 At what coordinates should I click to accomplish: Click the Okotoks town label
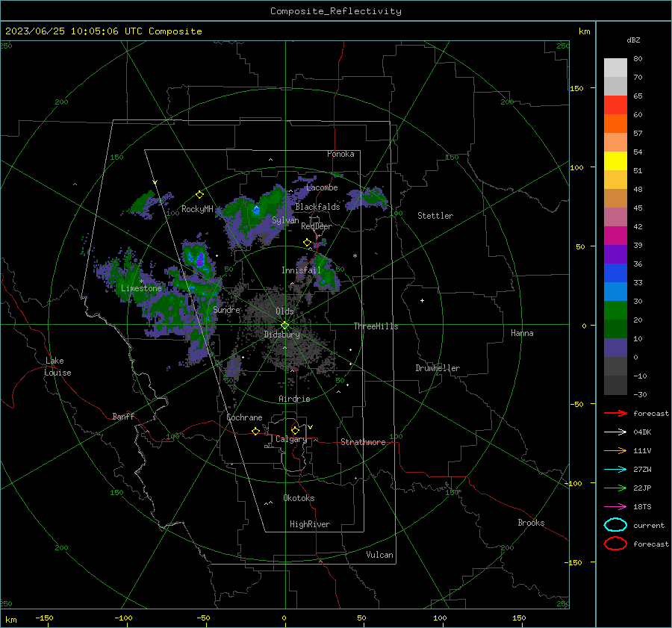[299, 498]
